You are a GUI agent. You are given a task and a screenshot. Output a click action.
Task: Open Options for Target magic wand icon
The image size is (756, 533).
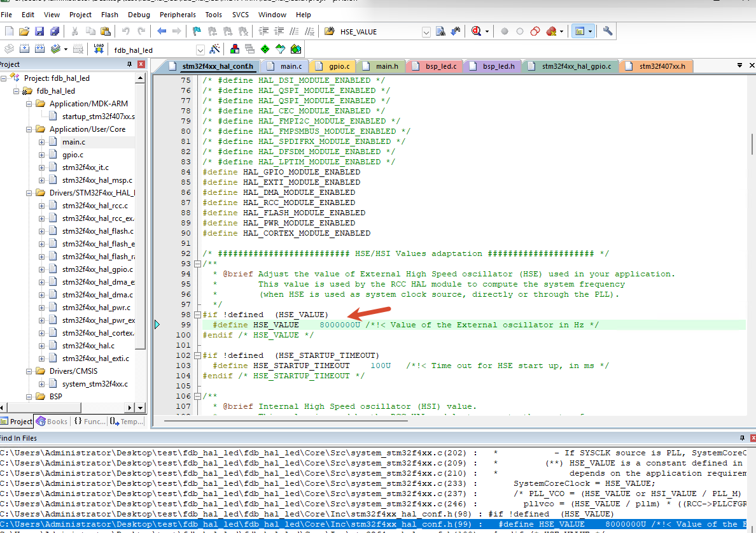pos(215,49)
